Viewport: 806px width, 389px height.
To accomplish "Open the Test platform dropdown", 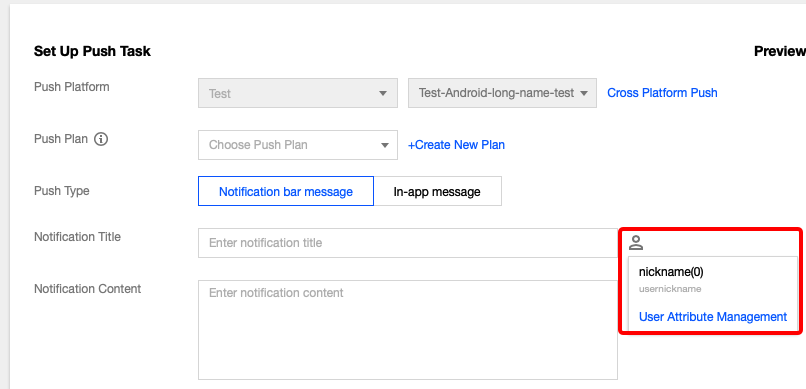I will coord(298,93).
